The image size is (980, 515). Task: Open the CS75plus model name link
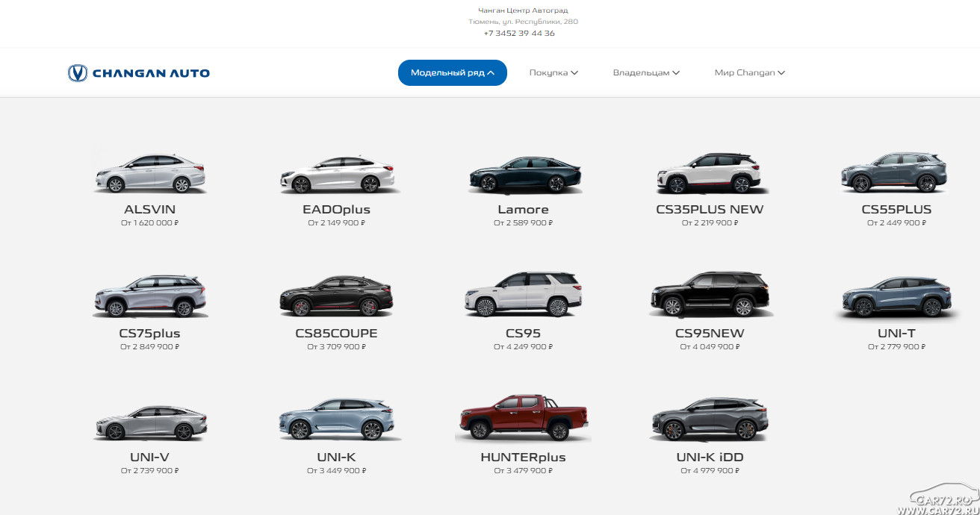149,334
